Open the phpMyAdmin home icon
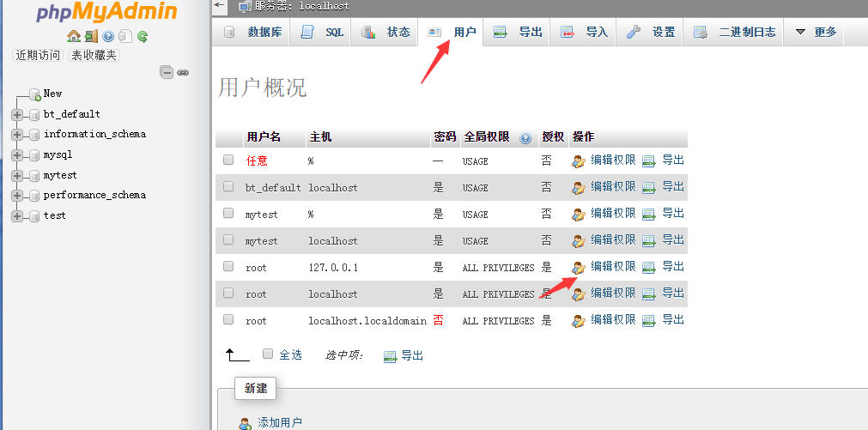 click(73, 37)
